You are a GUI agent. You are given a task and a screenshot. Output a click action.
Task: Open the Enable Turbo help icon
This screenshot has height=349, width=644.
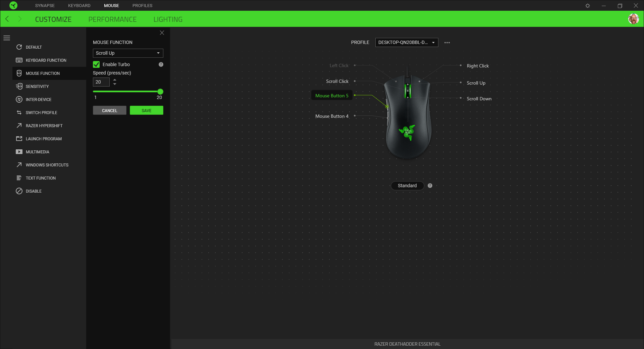[161, 64]
